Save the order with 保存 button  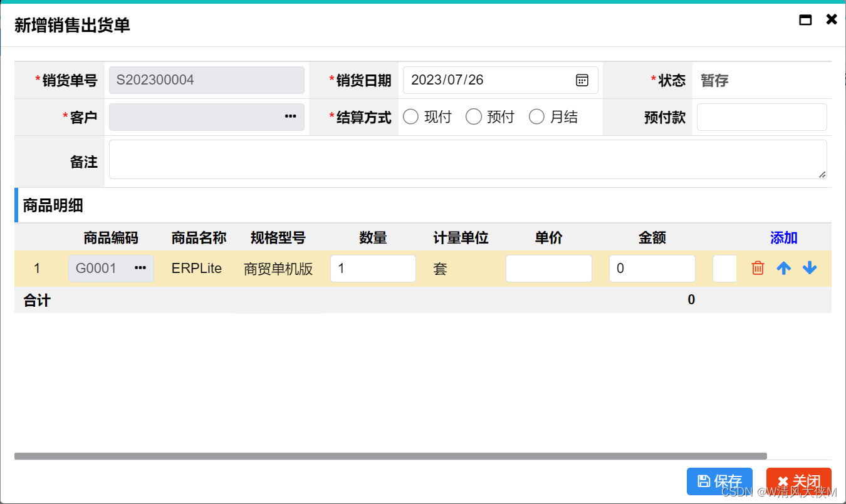(719, 481)
